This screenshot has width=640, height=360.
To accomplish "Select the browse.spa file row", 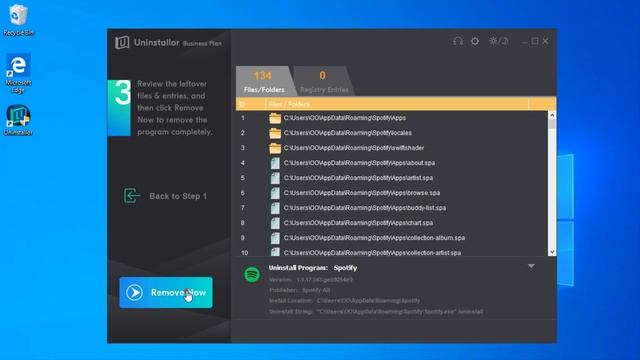I will [x=392, y=193].
